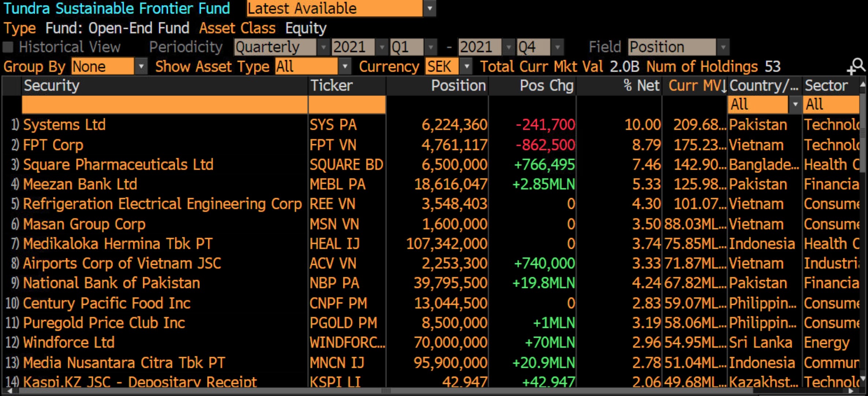Open Windforce Ltd holding
The width and height of the screenshot is (868, 396).
pyautogui.click(x=69, y=343)
